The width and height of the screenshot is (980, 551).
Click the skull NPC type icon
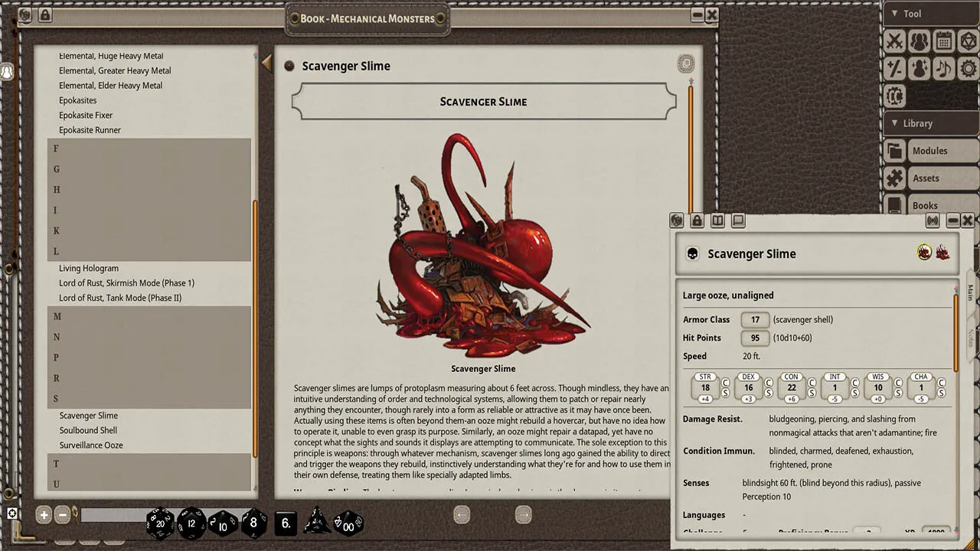point(692,254)
